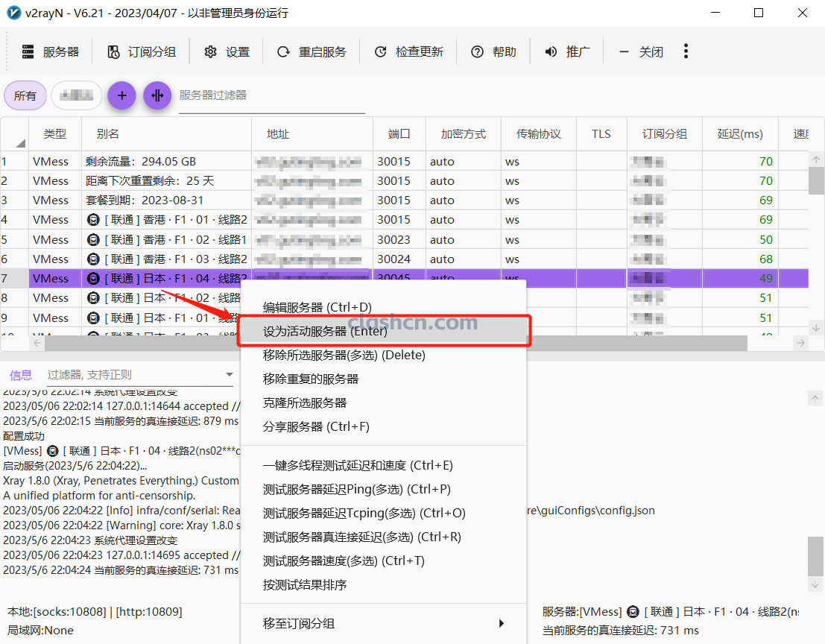825x644 pixels.
Task: Click the 信息 log panel label
Action: (x=21, y=375)
